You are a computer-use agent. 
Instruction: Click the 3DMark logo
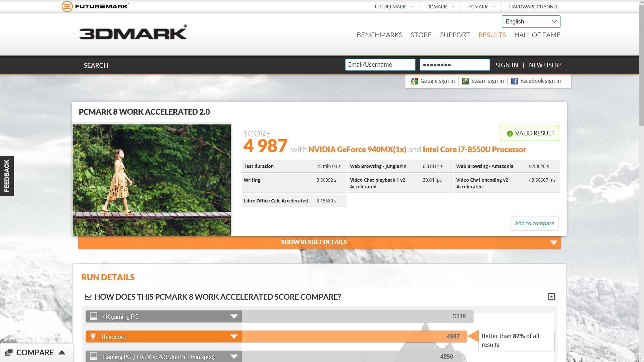(x=133, y=33)
